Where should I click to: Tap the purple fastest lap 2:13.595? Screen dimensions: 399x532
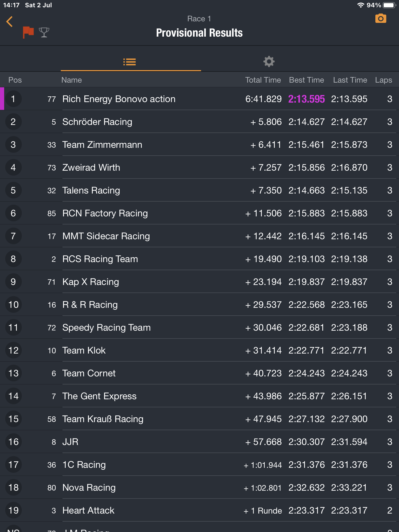[307, 99]
